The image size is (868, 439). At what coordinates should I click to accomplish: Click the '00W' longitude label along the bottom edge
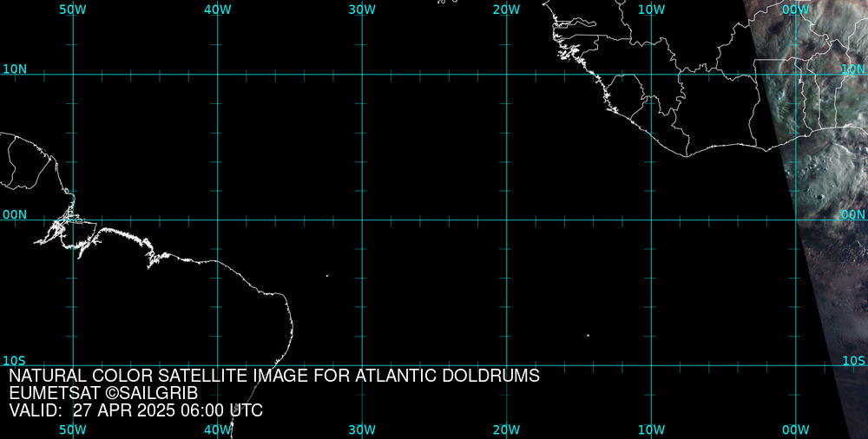[796, 430]
